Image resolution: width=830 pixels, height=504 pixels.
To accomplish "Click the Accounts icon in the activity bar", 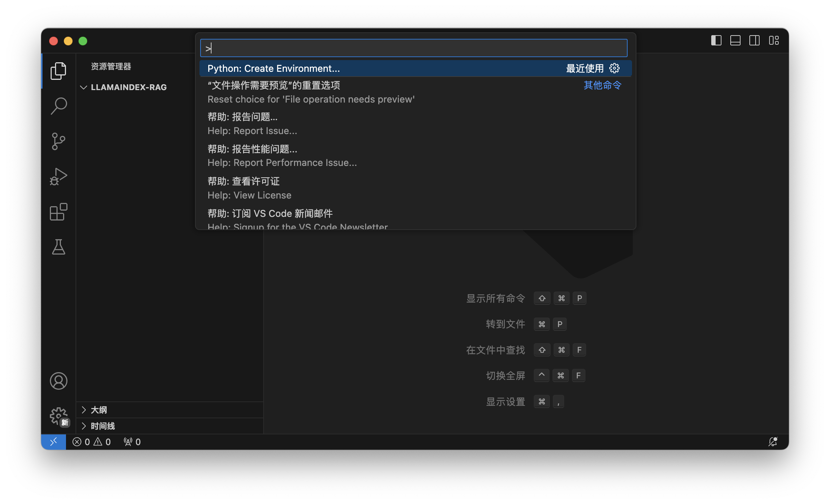I will 58,381.
